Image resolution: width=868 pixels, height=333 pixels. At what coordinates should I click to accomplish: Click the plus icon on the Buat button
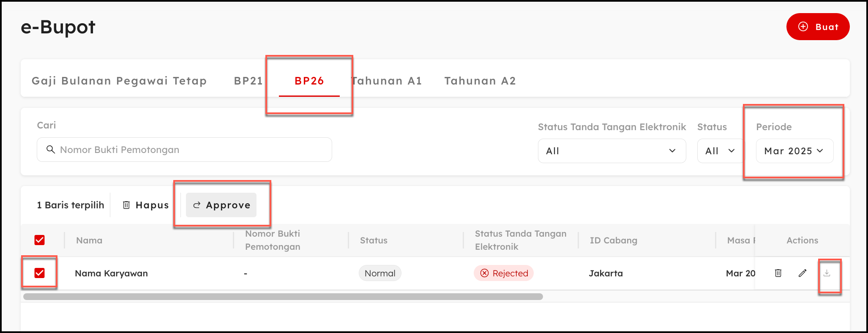[803, 27]
